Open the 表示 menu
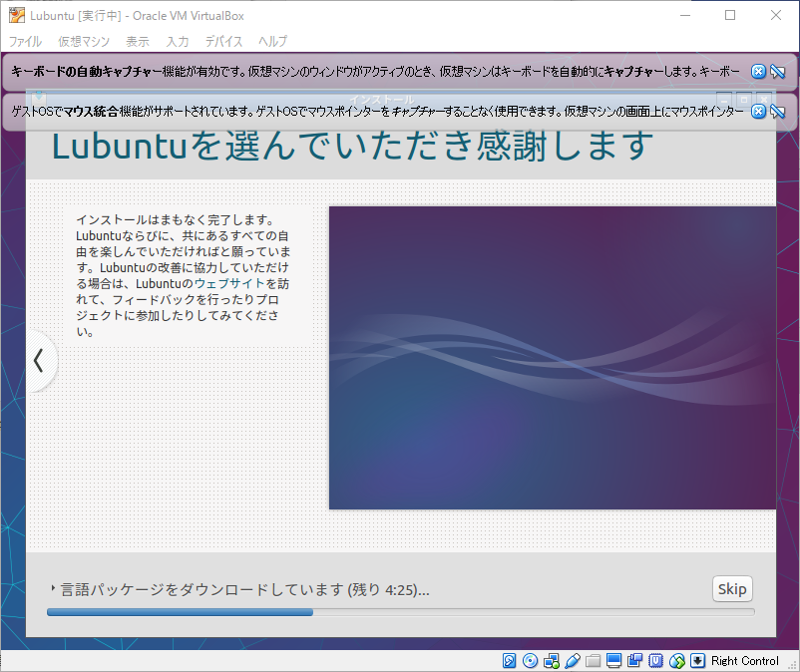The width and height of the screenshot is (800, 672). point(138,41)
